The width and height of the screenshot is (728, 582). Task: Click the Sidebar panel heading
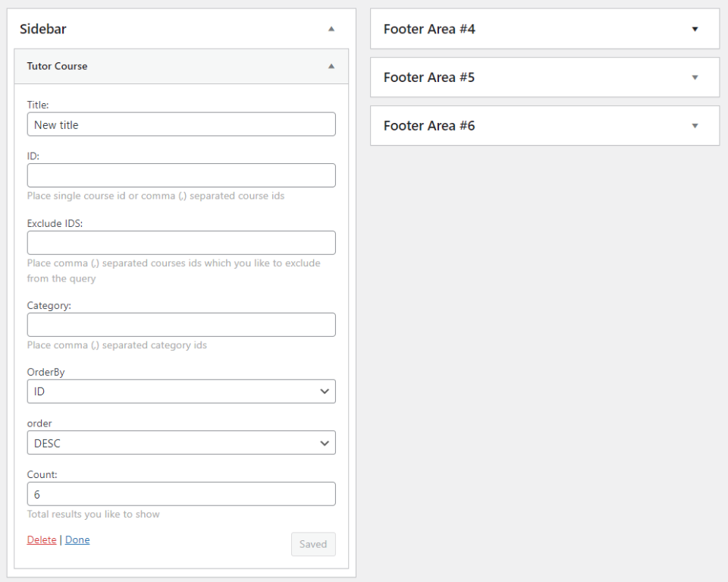[x=43, y=29]
